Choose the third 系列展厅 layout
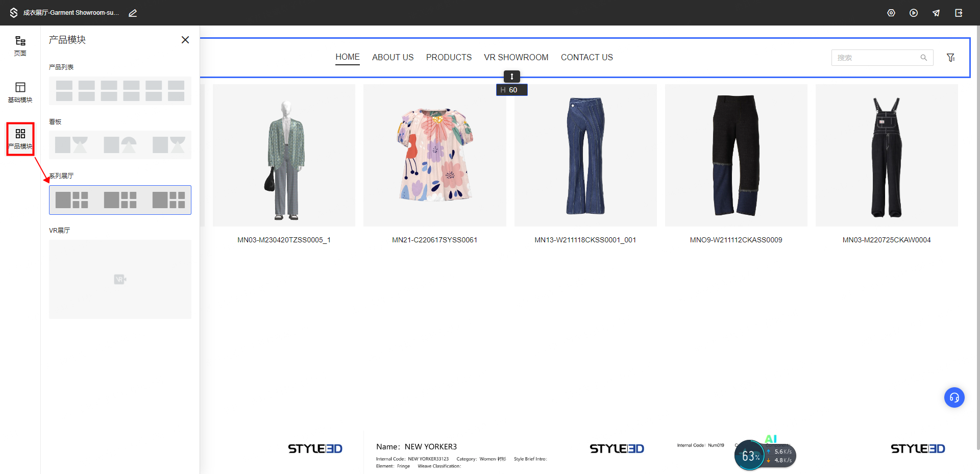Image resolution: width=980 pixels, height=474 pixels. coord(169,200)
